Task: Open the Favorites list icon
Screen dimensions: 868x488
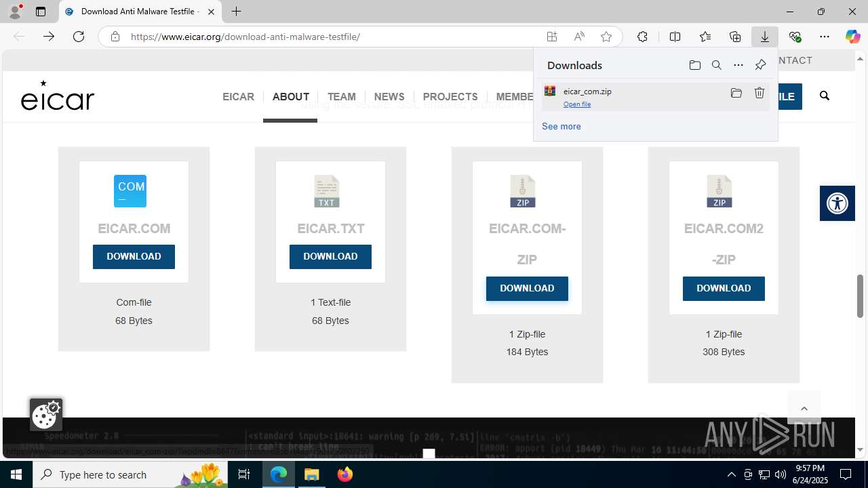Action: [x=705, y=37]
